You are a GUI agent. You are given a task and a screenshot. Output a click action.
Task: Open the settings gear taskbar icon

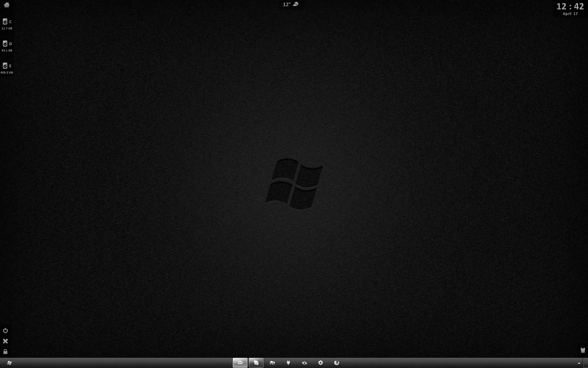321,363
